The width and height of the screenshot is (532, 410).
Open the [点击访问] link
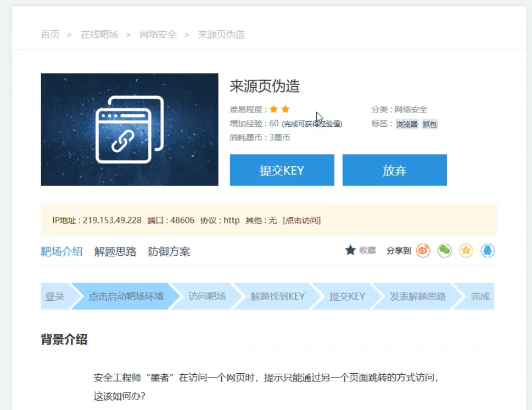tap(301, 220)
